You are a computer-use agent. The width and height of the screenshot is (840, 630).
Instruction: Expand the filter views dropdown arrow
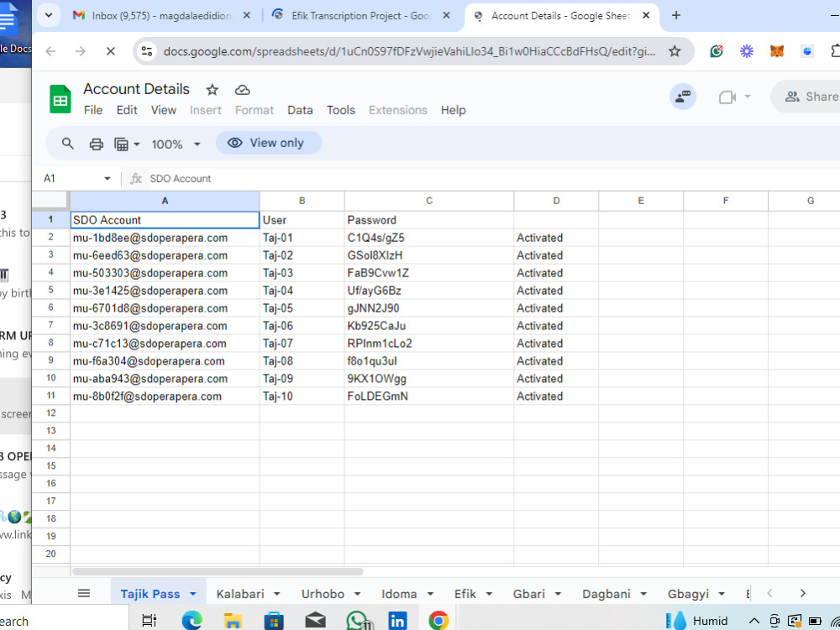point(137,144)
